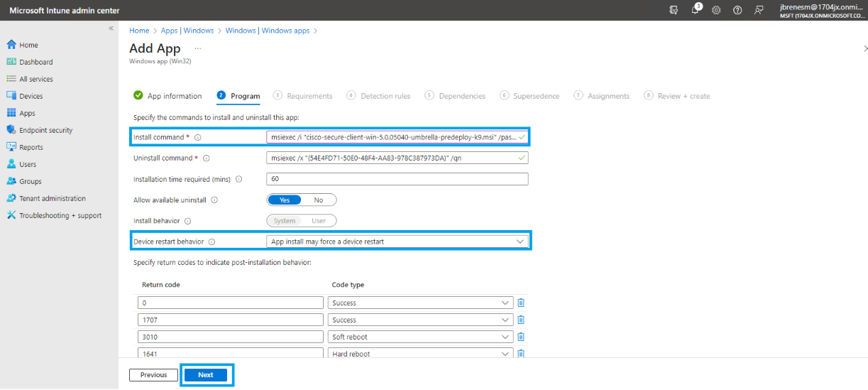The height and width of the screenshot is (390, 868).
Task: Open the Copilot/portal icon in header
Action: (674, 10)
